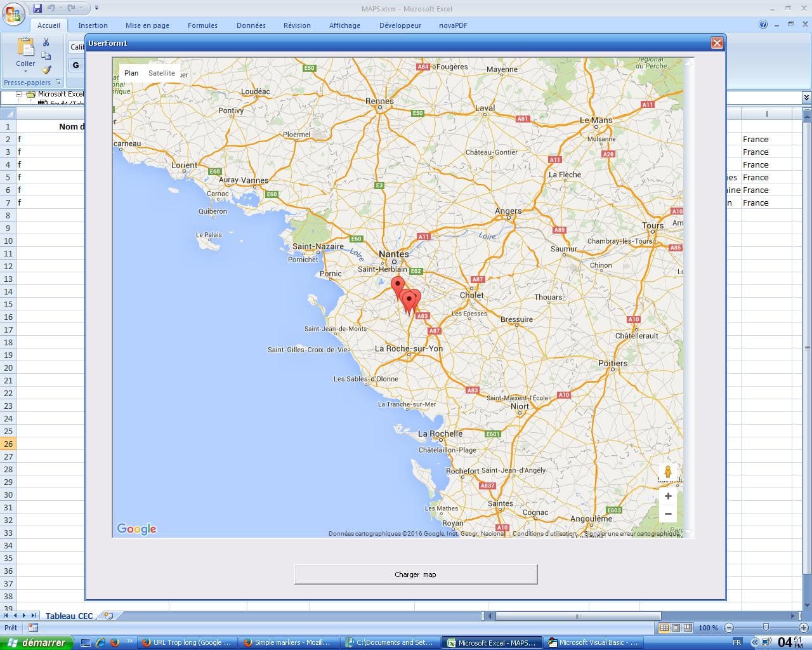
Task: Open the démarrer Start menu
Action: pos(37,642)
